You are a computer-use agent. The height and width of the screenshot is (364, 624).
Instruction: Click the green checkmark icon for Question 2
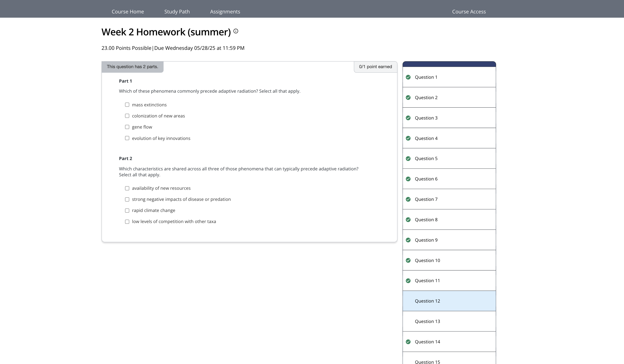[x=408, y=98]
